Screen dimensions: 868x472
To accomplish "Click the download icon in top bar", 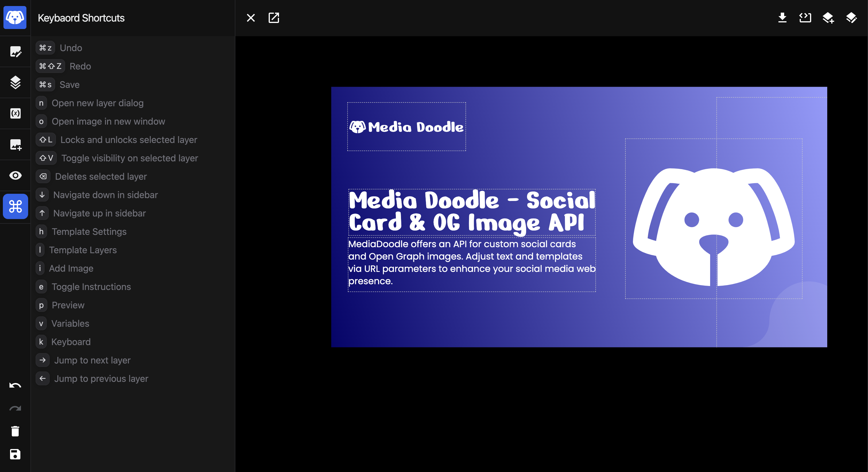I will coord(782,18).
